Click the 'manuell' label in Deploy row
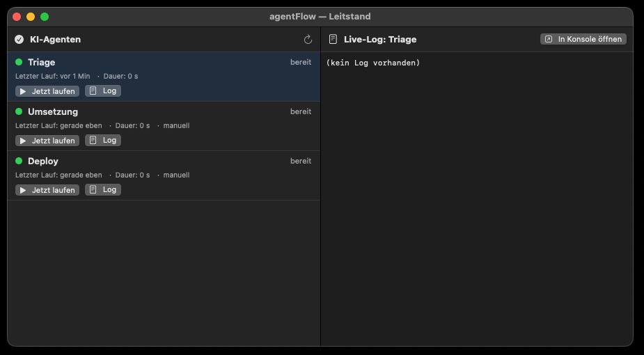Viewport: 644px width, 355px height. [x=177, y=175]
